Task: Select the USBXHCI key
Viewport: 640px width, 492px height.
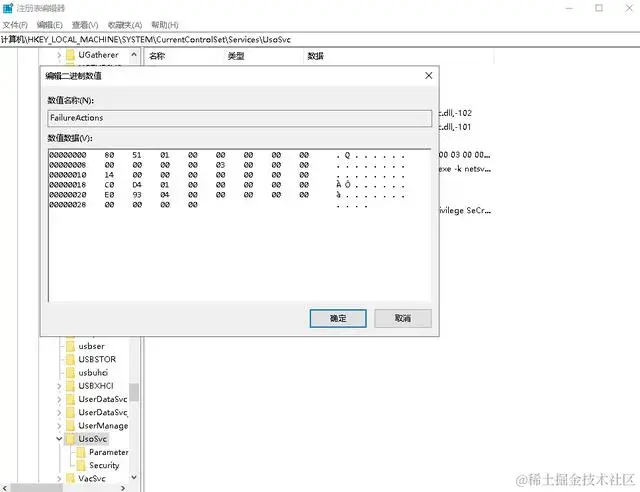Action: point(96,386)
